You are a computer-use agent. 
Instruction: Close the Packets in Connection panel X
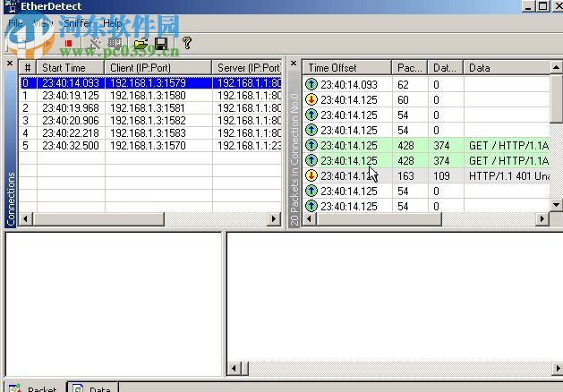click(294, 64)
